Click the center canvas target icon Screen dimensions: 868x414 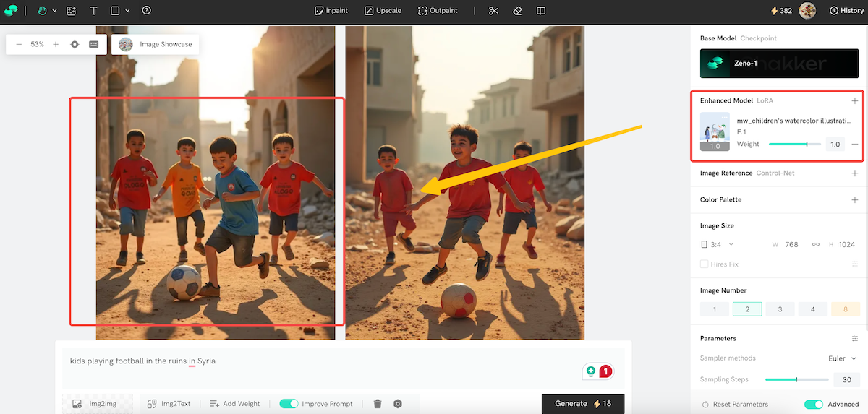click(x=75, y=44)
